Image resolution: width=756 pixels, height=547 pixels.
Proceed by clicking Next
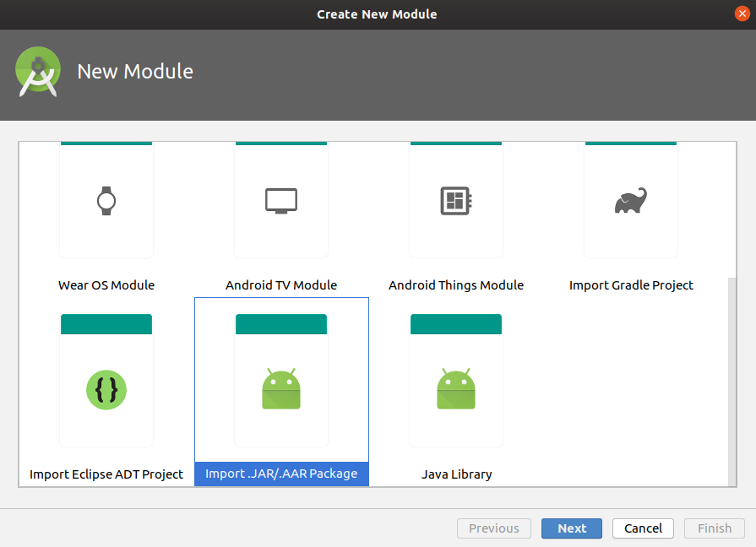571,528
